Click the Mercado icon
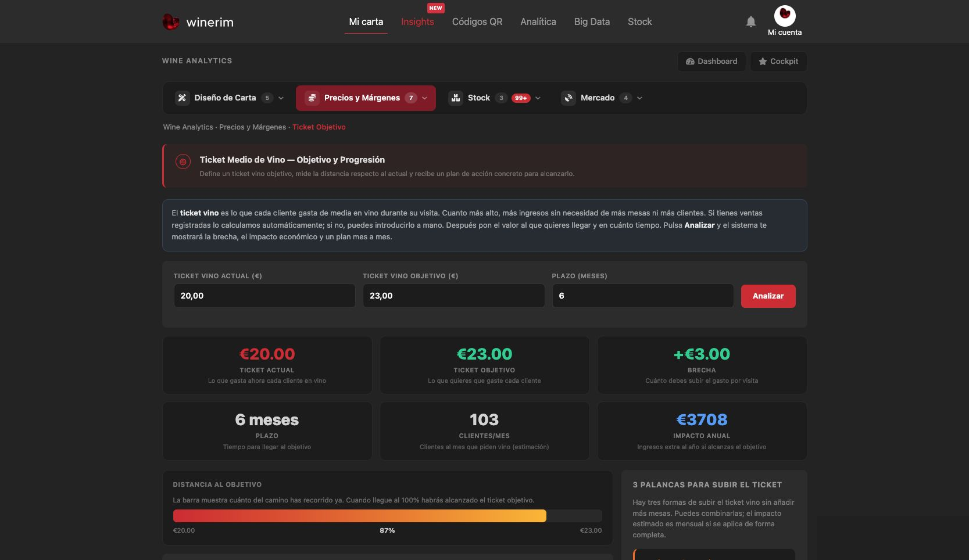This screenshot has width=969, height=560. 568,98
